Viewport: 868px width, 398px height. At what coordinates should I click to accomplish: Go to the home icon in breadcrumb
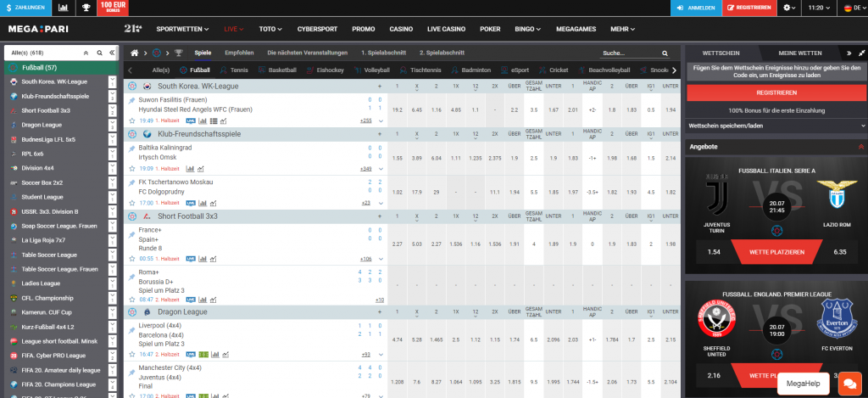tap(134, 53)
